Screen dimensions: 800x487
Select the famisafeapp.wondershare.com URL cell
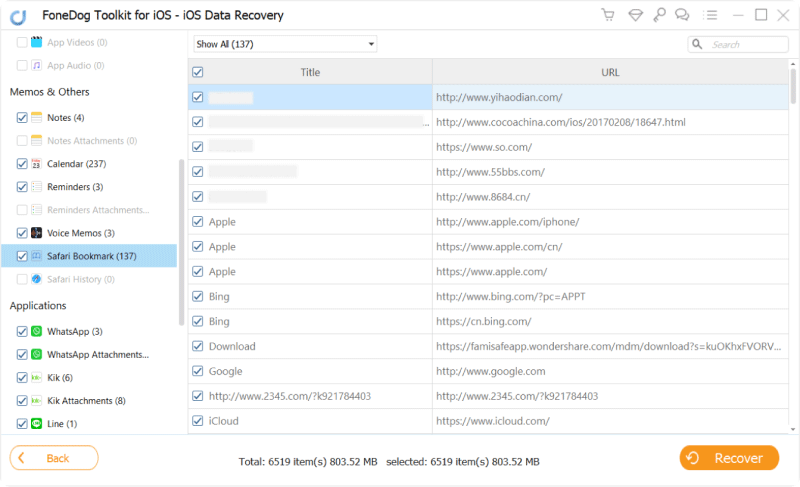[x=610, y=346]
